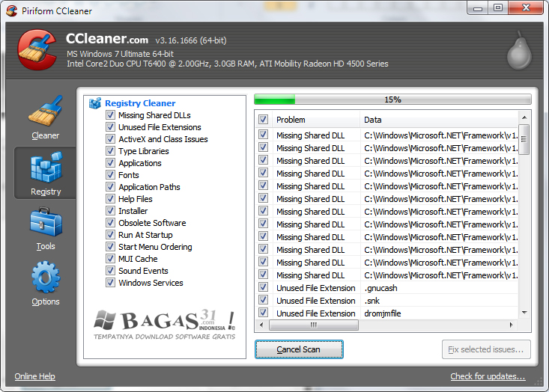This screenshot has height=392, width=549.
Task: Click the scroll right arrow in results
Action: click(x=512, y=325)
